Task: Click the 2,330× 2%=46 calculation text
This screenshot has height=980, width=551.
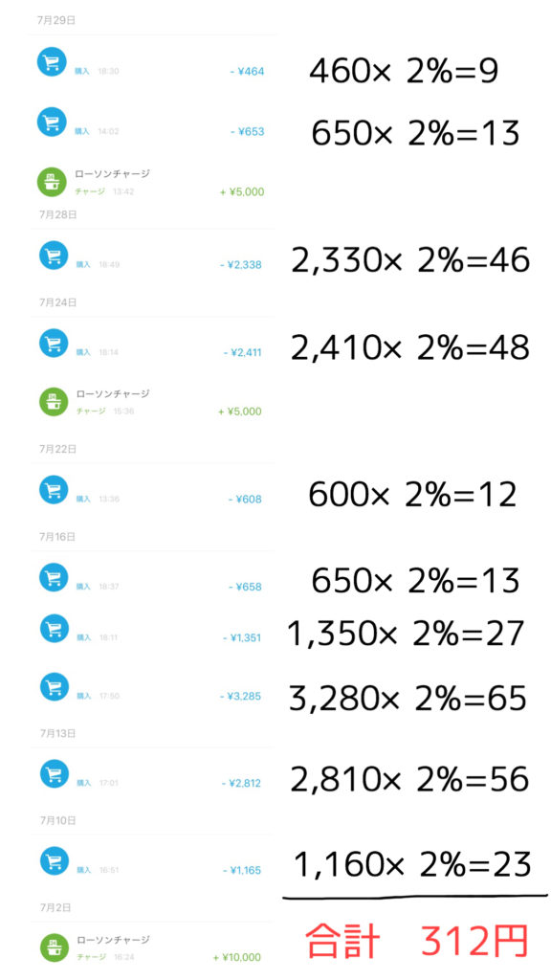Action: coord(410,260)
